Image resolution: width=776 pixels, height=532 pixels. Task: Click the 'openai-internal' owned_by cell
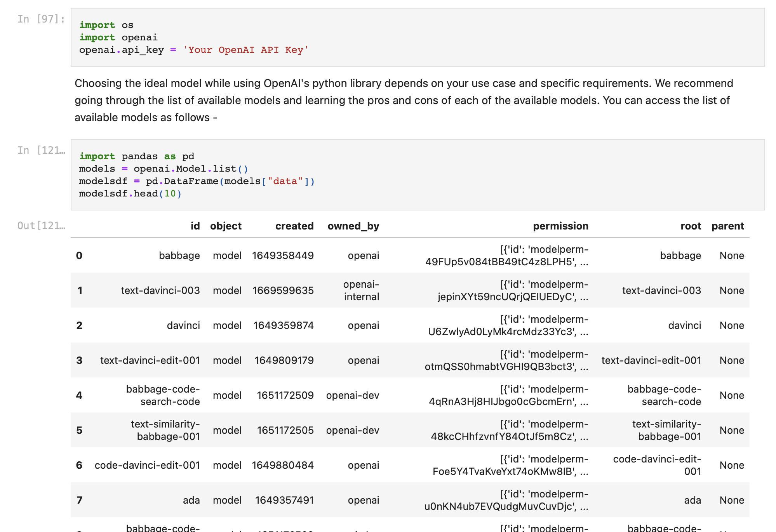pyautogui.click(x=361, y=290)
